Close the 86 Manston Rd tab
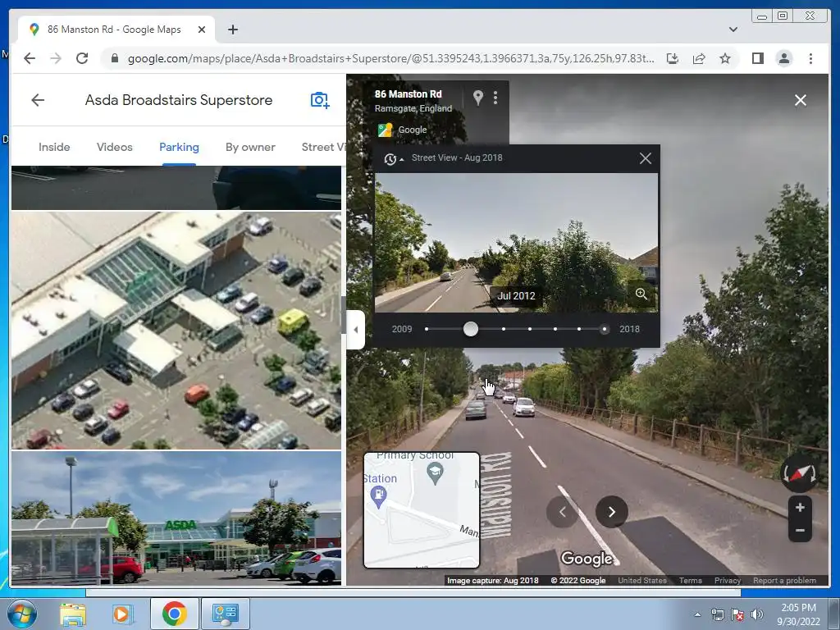The image size is (840, 630). pyautogui.click(x=202, y=30)
